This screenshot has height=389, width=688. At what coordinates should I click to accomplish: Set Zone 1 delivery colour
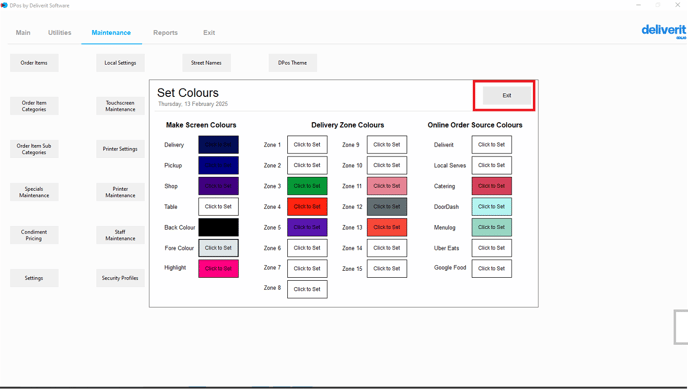coord(307,144)
